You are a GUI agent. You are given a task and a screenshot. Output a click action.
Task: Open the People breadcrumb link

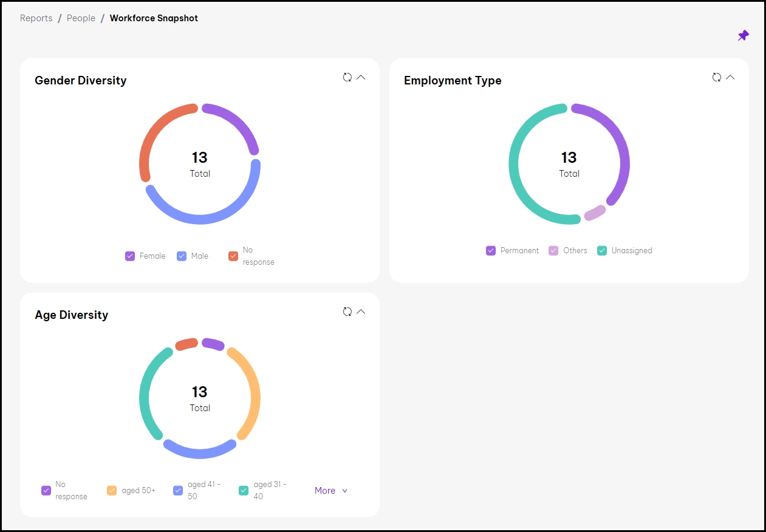[x=81, y=18]
